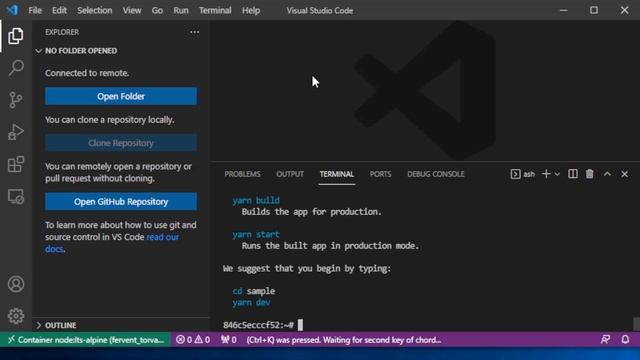The width and height of the screenshot is (640, 360).
Task: Click the VS Code logo icon
Action: [x=12, y=10]
